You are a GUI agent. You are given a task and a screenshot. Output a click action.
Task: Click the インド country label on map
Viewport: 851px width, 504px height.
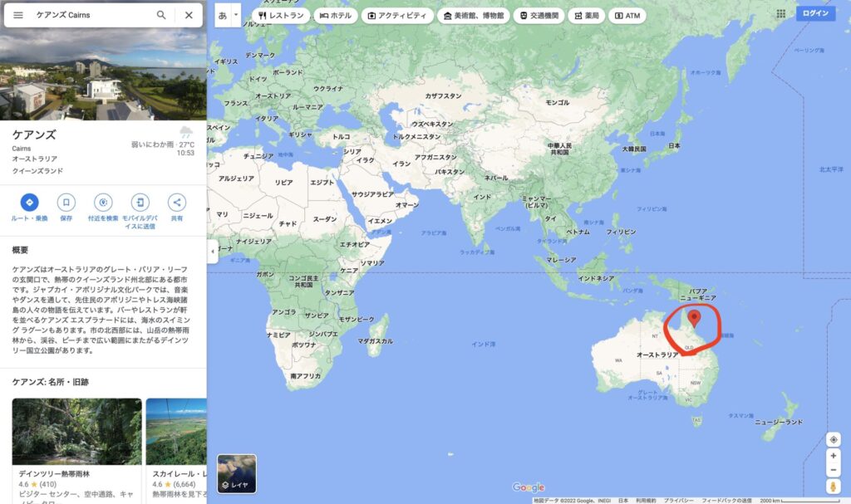pyautogui.click(x=482, y=197)
